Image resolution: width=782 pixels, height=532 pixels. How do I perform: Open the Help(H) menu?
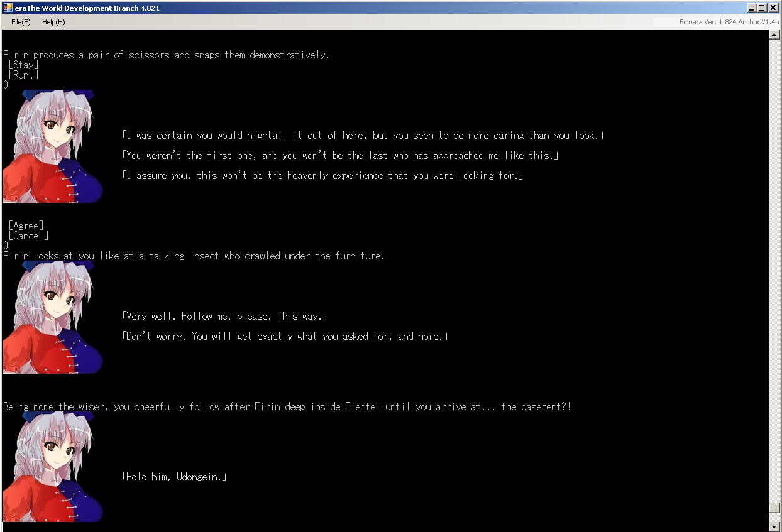[53, 22]
